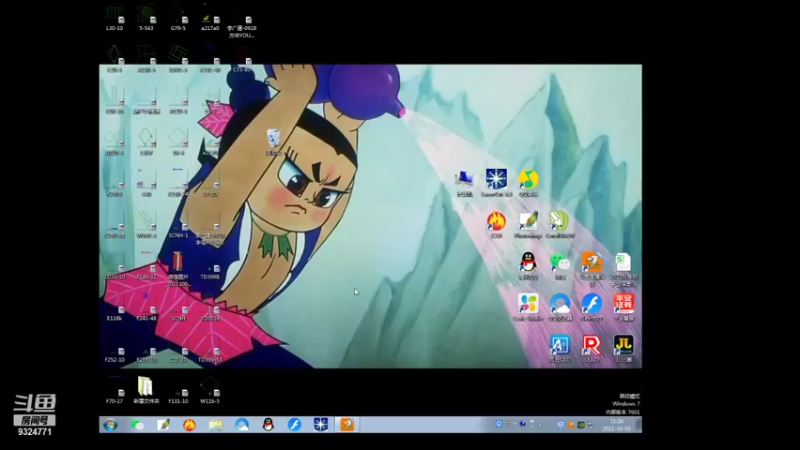
Task: Open QQ penguin from the taskbar
Action: pyautogui.click(x=268, y=424)
